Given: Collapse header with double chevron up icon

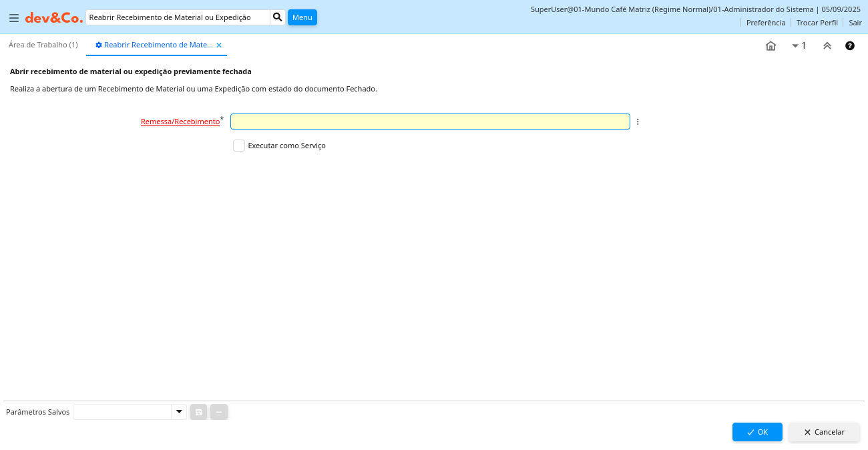Looking at the screenshot, I should click(x=827, y=46).
